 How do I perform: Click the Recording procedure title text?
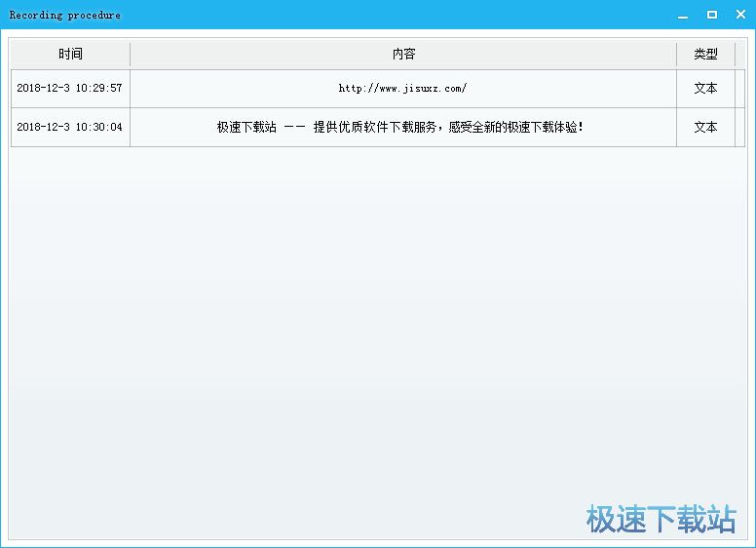coord(64,16)
